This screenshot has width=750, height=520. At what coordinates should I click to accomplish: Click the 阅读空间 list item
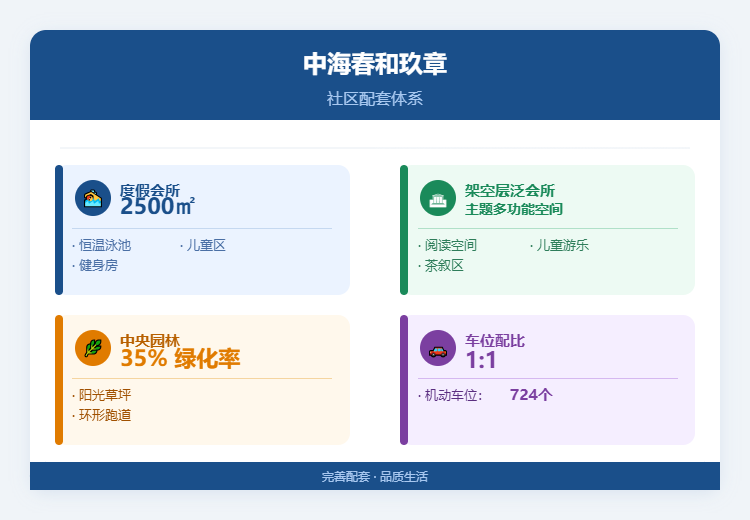[447, 245]
